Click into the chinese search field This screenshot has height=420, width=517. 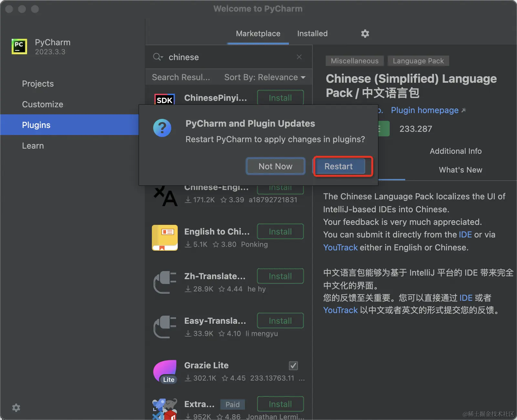point(229,57)
